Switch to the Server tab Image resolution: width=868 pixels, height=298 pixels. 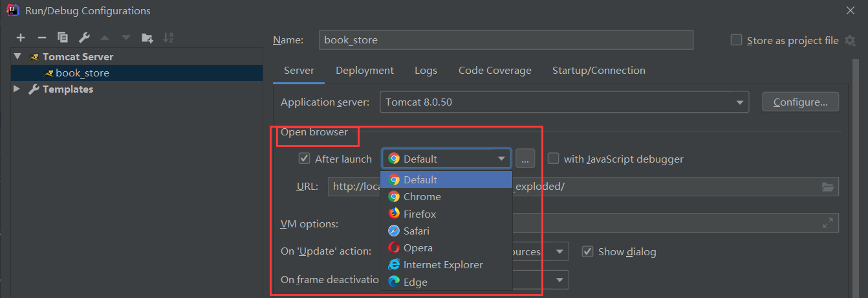(x=299, y=71)
